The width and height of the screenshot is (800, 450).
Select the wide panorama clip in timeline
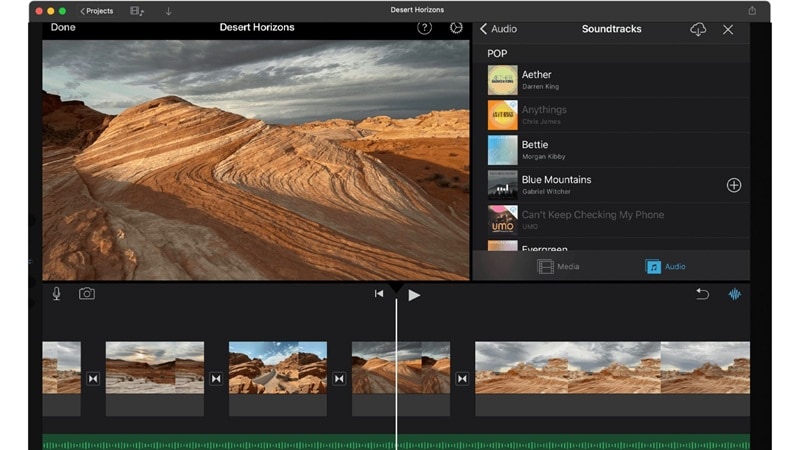tap(612, 379)
